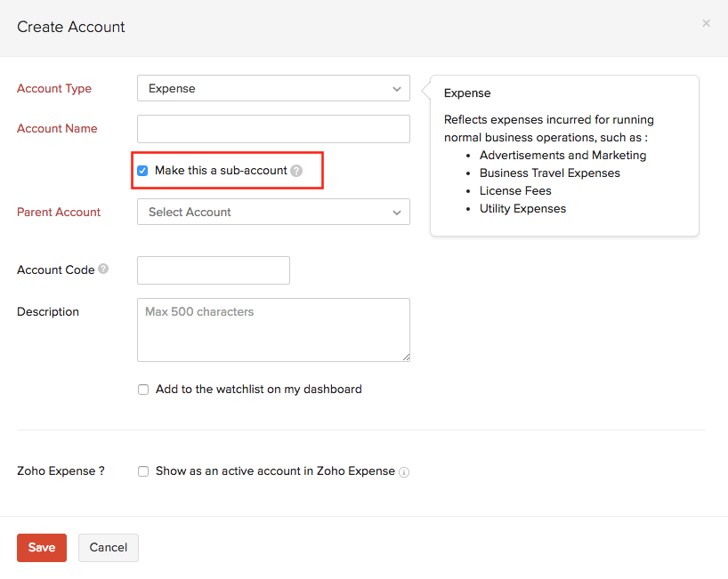Click the Parent Account field label
Image resolution: width=728 pixels, height=579 pixels.
[59, 212]
